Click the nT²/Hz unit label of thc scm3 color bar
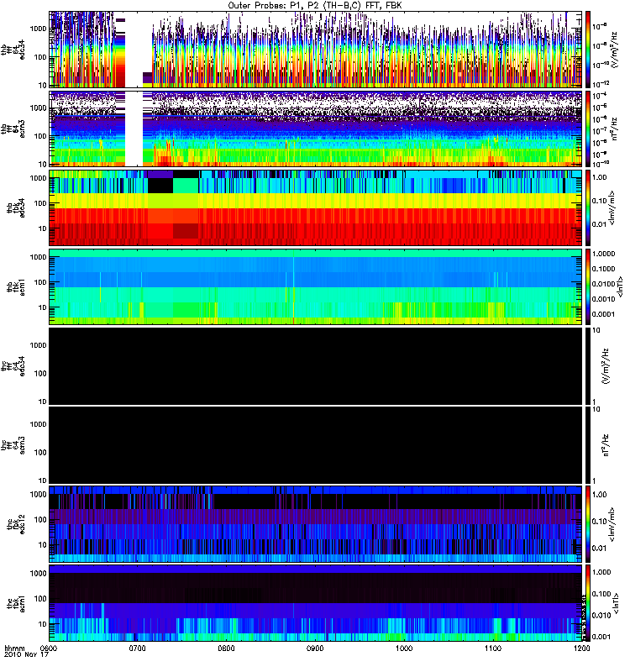The image size is (630, 672). coord(606,445)
